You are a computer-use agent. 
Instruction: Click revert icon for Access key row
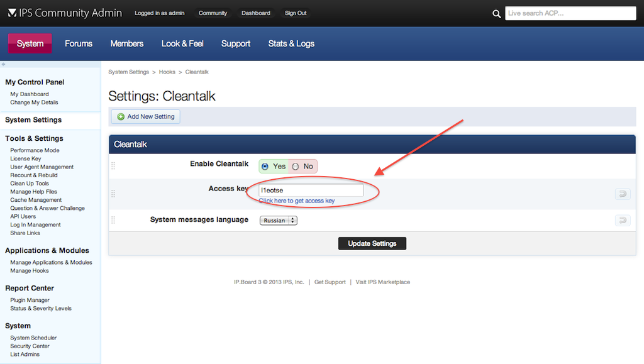tap(622, 194)
